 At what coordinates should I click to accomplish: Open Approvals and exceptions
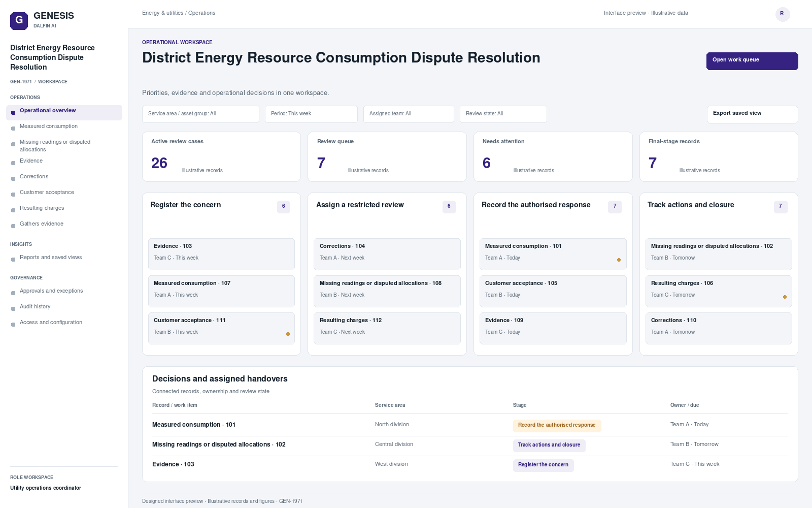(x=64, y=291)
